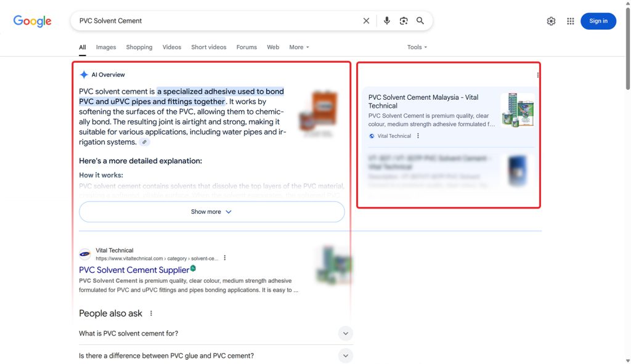
Task: Select the All results tab
Action: [83, 47]
